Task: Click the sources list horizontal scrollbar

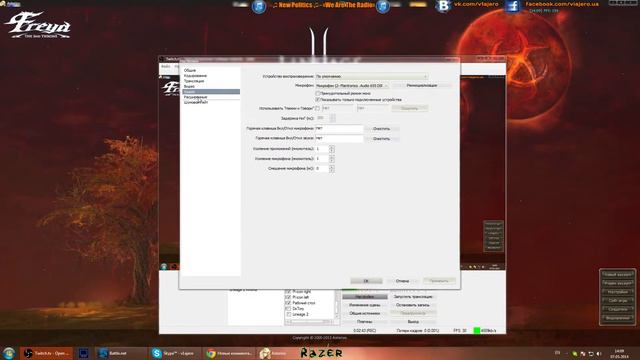Action: point(310,322)
